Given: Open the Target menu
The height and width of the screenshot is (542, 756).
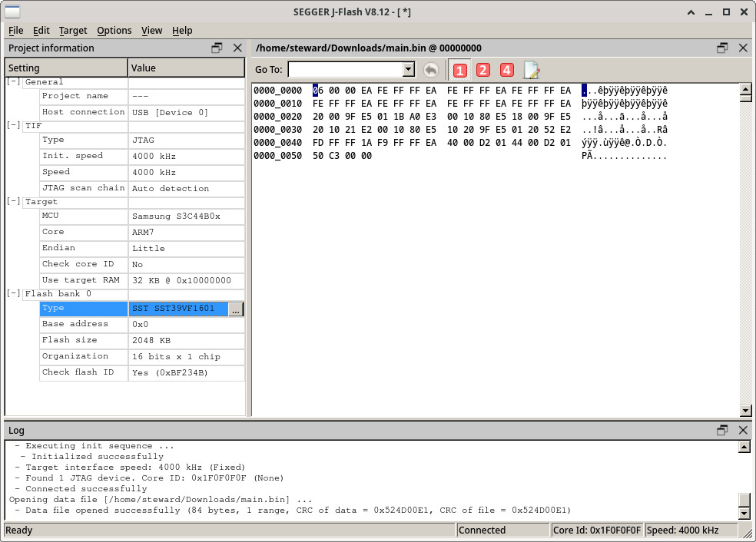Looking at the screenshot, I should tap(73, 31).
